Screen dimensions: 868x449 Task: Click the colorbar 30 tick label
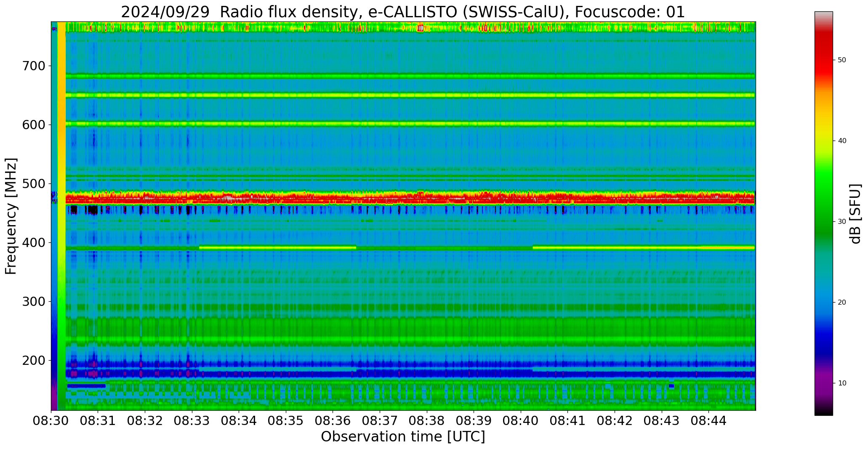click(x=842, y=222)
